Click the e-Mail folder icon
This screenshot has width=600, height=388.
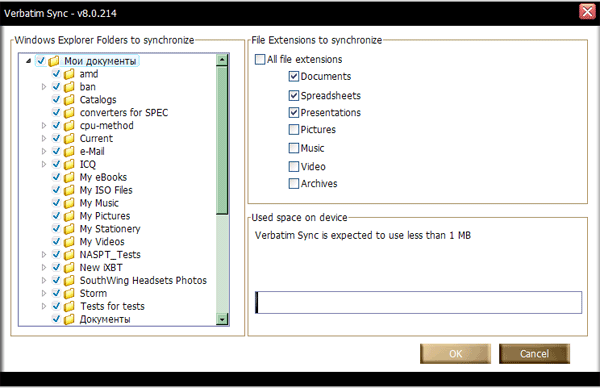(x=69, y=152)
